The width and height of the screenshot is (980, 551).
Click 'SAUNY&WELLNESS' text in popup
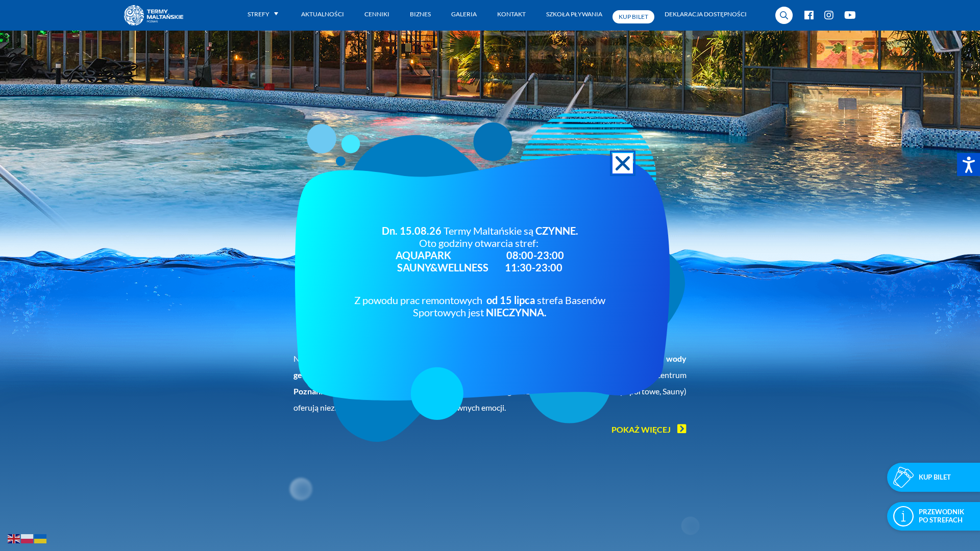click(443, 267)
